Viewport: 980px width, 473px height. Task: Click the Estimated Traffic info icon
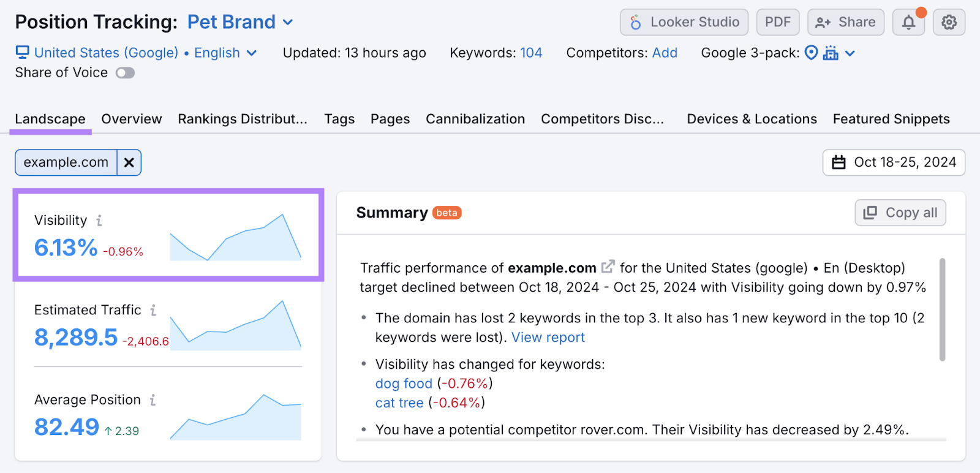pyautogui.click(x=152, y=309)
